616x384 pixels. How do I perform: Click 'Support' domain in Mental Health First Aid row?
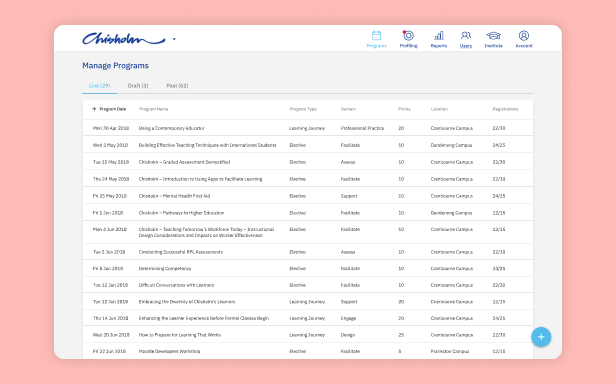tap(349, 196)
